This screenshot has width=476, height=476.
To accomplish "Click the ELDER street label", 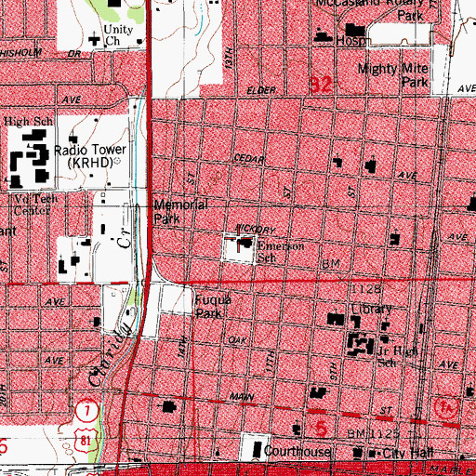I will point(261,90).
